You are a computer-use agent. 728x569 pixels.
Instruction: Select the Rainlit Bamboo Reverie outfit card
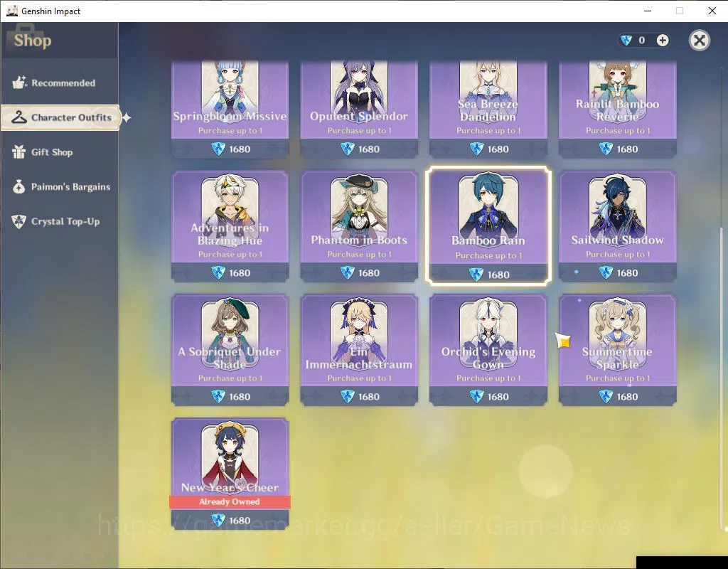pyautogui.click(x=618, y=109)
